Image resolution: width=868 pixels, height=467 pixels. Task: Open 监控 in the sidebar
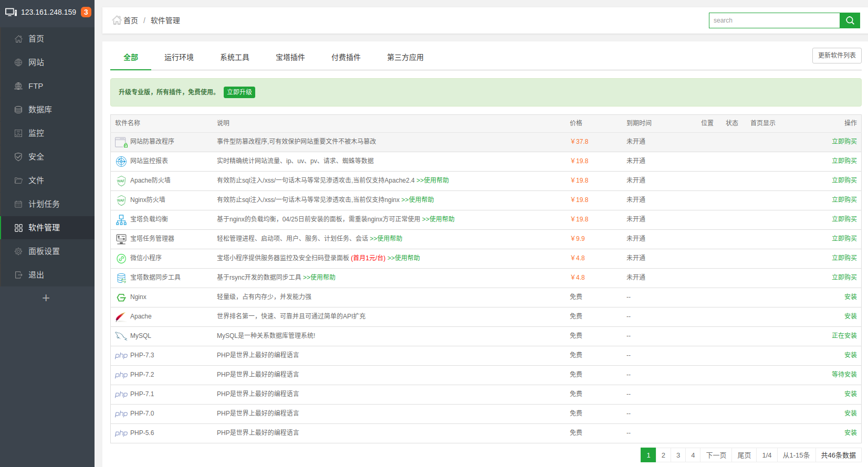[x=47, y=133]
